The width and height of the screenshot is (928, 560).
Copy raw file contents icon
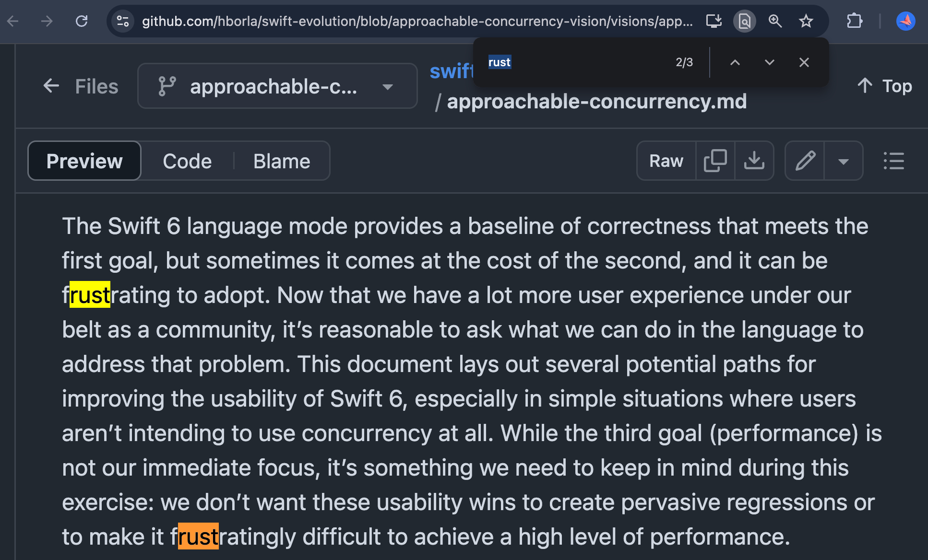[715, 161]
